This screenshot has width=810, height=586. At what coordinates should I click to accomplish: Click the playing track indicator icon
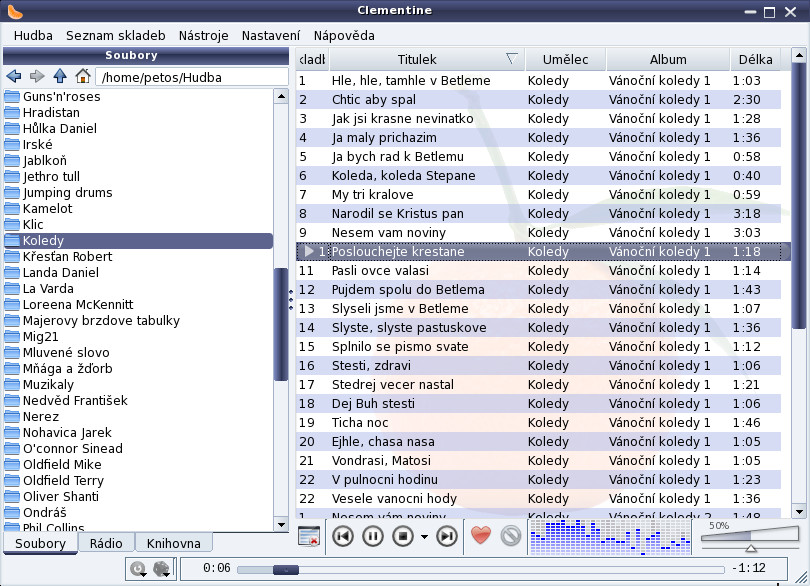[309, 251]
